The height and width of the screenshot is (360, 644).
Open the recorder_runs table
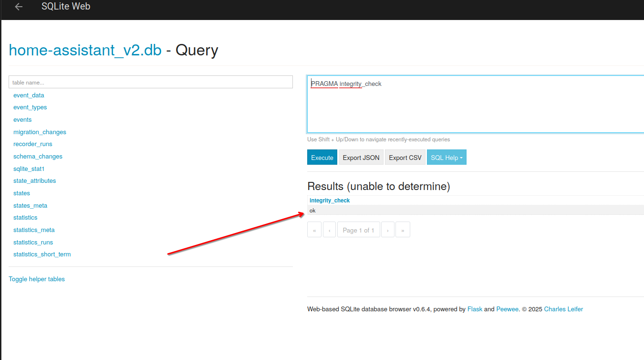tap(33, 144)
